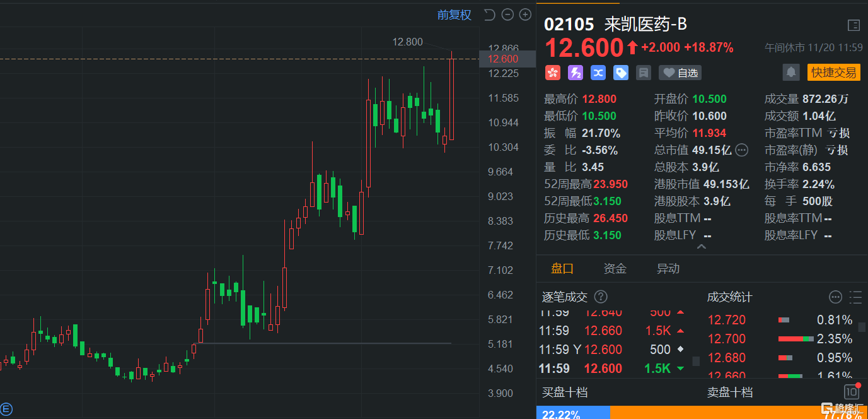Open the 异动 tab
This screenshot has width=868, height=419.
tap(668, 268)
